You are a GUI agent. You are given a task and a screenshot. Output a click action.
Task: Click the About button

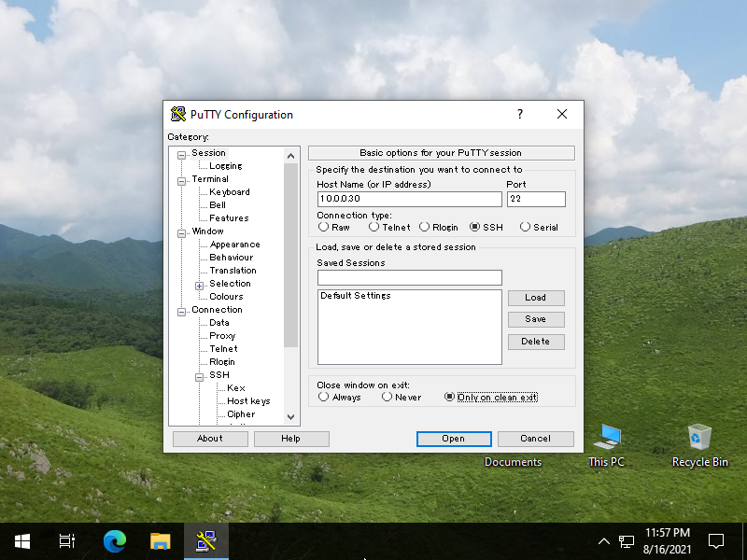point(210,439)
